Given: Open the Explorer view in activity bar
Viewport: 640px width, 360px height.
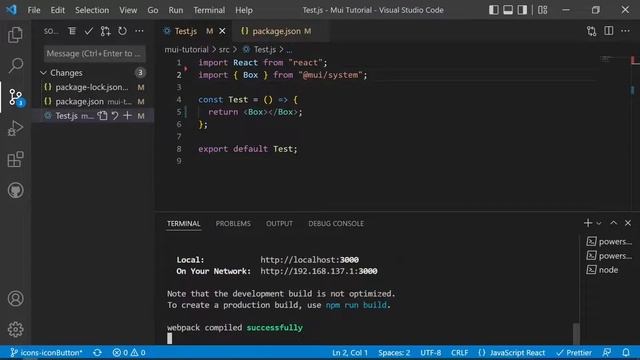Looking at the screenshot, I should 16,35.
